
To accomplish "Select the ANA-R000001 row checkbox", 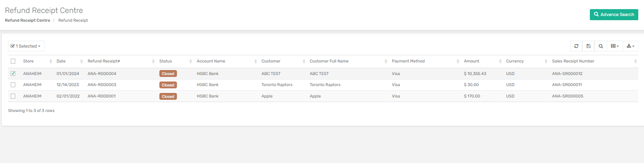I will coord(13,96).
